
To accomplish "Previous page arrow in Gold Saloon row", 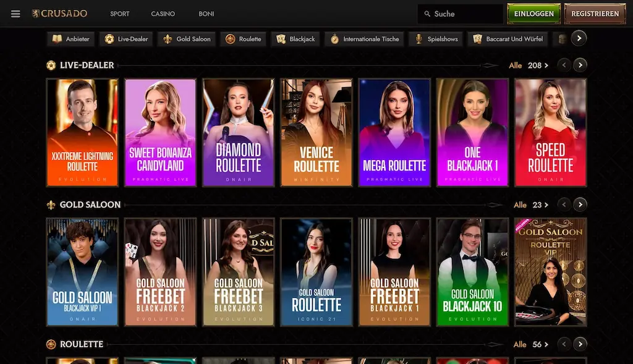I will 564,205.
